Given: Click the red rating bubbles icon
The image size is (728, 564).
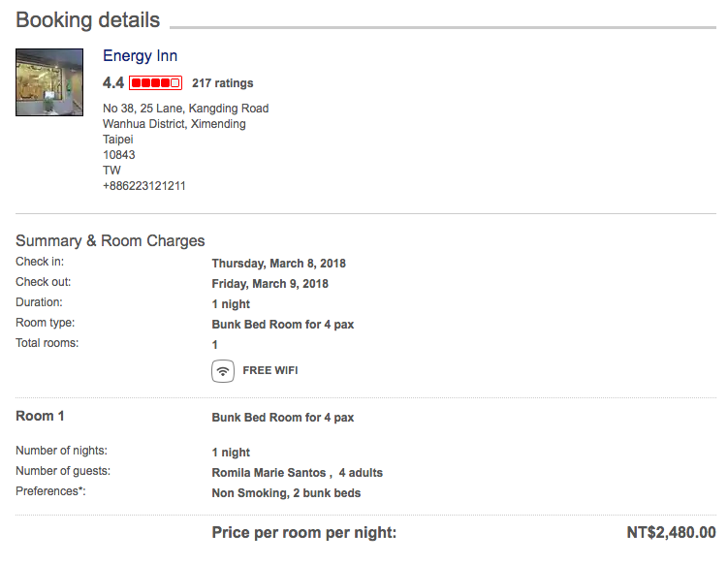Looking at the screenshot, I should pos(155,83).
